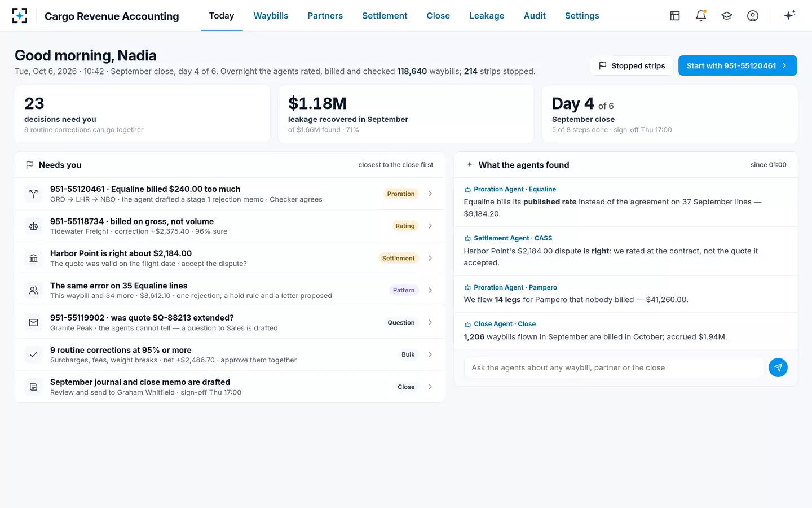Open the Audit tab
Viewport: 812px width, 508px height.
click(535, 16)
